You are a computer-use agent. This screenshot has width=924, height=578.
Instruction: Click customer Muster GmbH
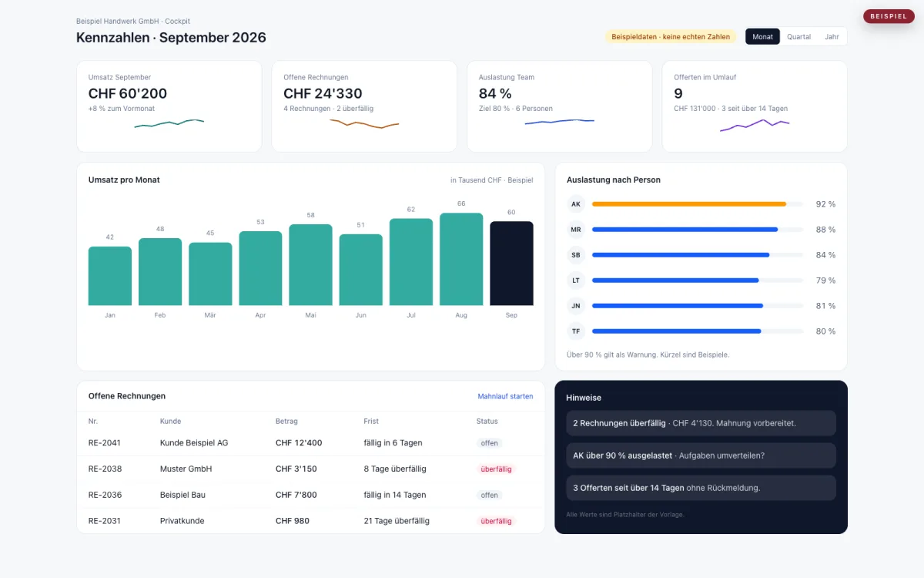(186, 469)
